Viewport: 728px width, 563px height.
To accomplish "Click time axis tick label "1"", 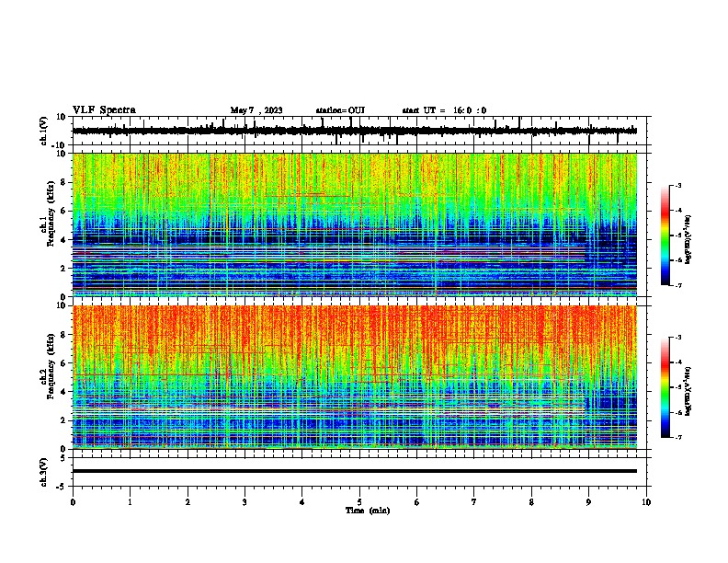I will click(x=130, y=502).
